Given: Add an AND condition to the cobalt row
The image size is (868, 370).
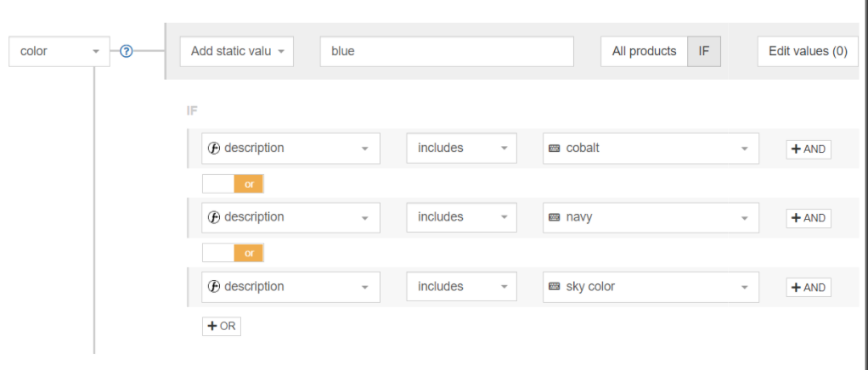Looking at the screenshot, I should click(x=808, y=149).
